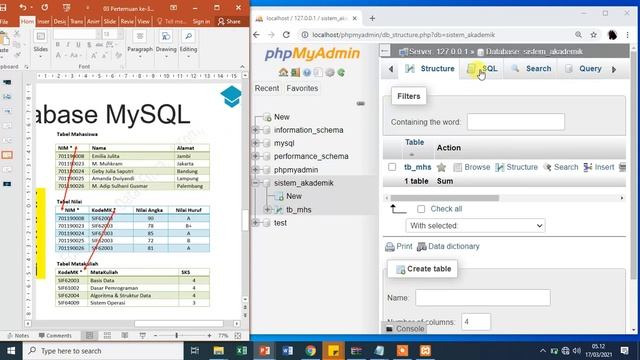
Task: Open the Console bar
Action: tap(405, 329)
